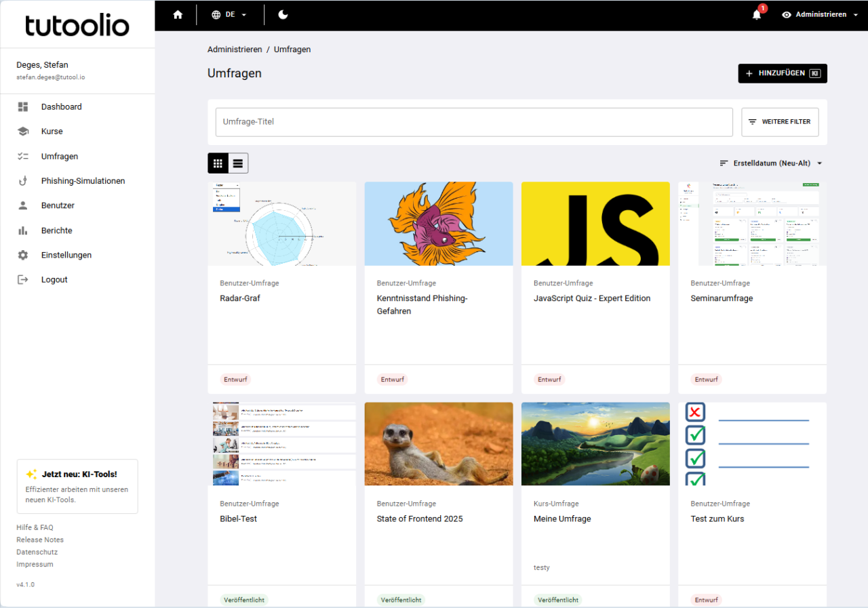Click the home icon in top bar
Viewport: 868px width, 608px height.
178,15
